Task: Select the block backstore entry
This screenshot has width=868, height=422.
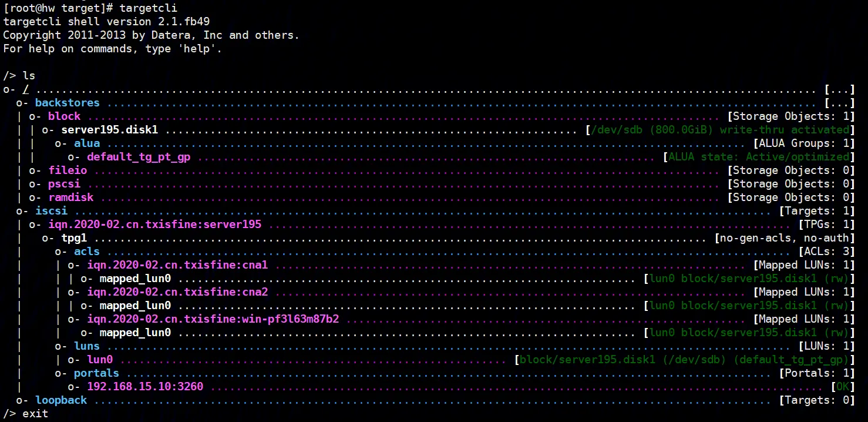Action: [64, 116]
